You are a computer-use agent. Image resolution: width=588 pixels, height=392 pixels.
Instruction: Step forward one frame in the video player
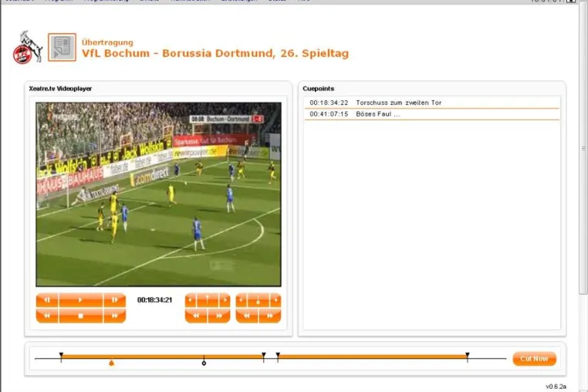tap(114, 299)
